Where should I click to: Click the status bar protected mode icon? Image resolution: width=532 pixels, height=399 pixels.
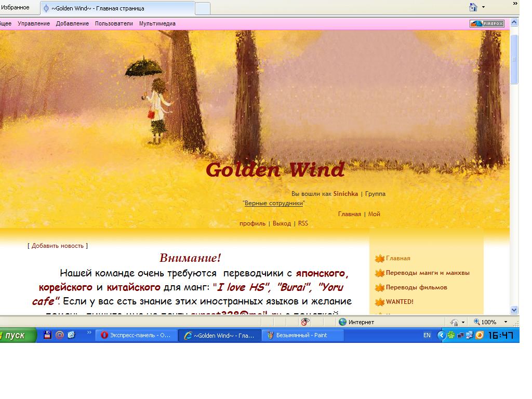click(454, 322)
